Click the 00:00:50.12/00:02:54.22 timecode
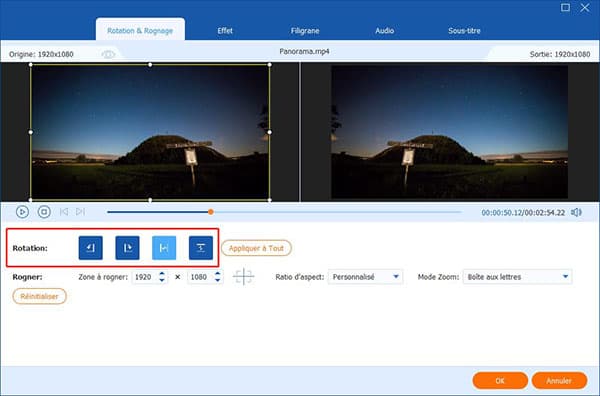 click(523, 212)
